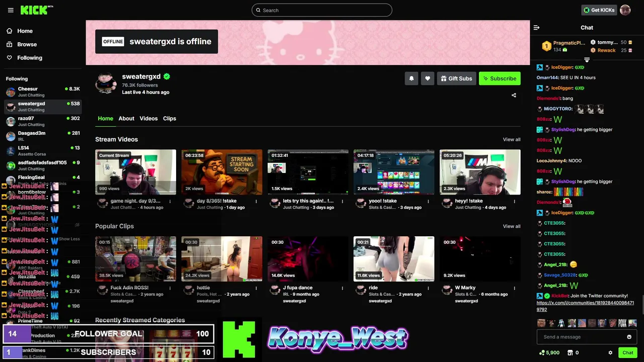Image resolution: width=644 pixels, height=362 pixels.
Task: Click the search field
Action: [x=322, y=10]
